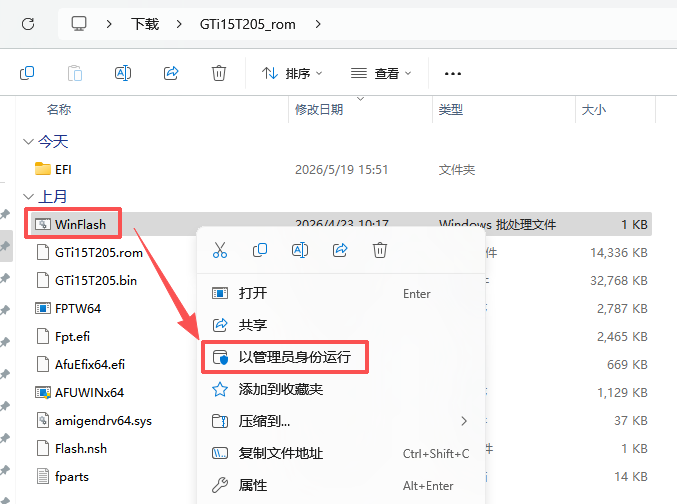Click the GTi15T205.rom file icon
The height and width of the screenshot is (504, 677).
click(x=43, y=252)
